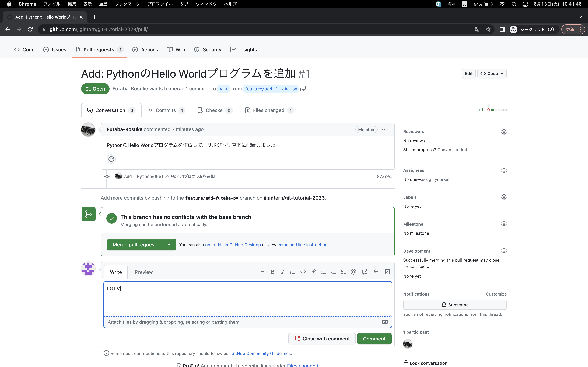
Task: Click the Bold formatting icon
Action: [x=272, y=272]
